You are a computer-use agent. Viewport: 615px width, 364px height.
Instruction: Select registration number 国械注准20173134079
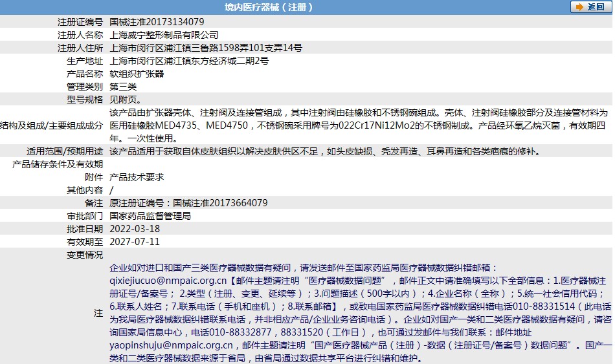point(157,22)
